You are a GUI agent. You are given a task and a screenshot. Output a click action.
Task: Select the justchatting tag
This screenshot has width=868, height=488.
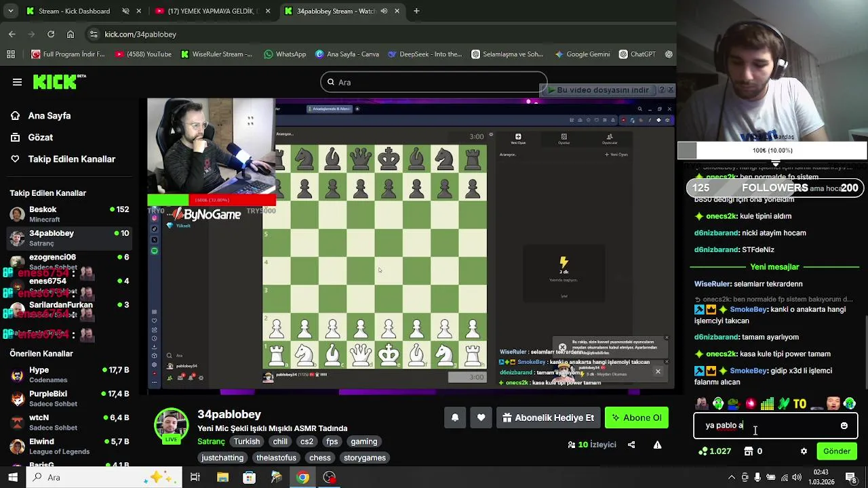point(222,457)
